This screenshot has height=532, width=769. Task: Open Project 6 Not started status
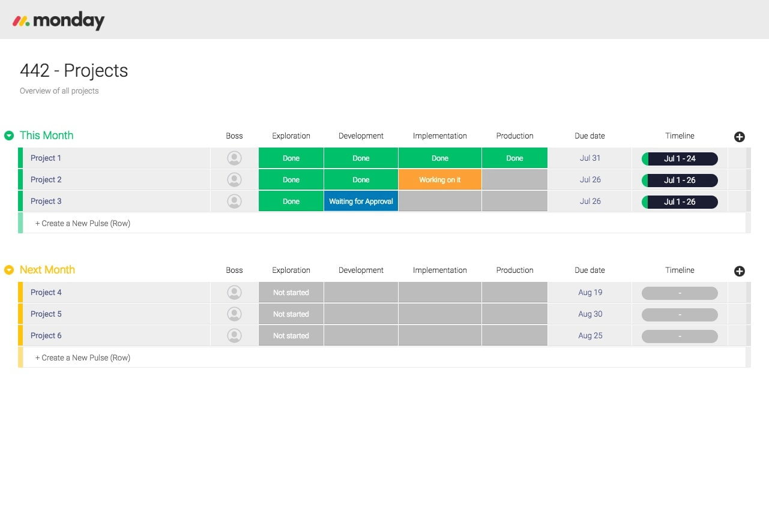[291, 336]
